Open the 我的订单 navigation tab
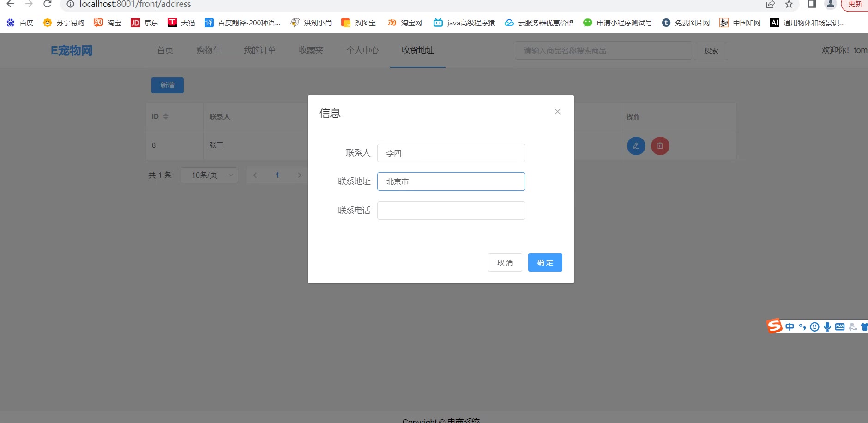The image size is (868, 423). [x=260, y=50]
